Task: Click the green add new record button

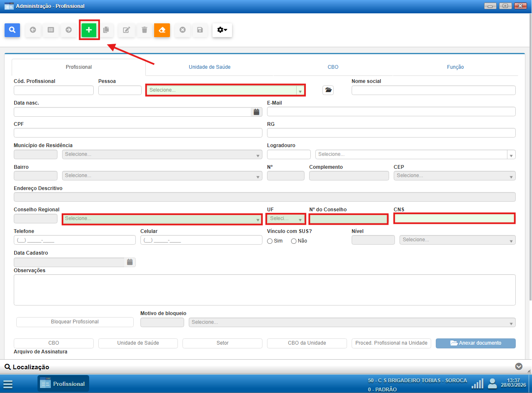Action: pyautogui.click(x=89, y=30)
